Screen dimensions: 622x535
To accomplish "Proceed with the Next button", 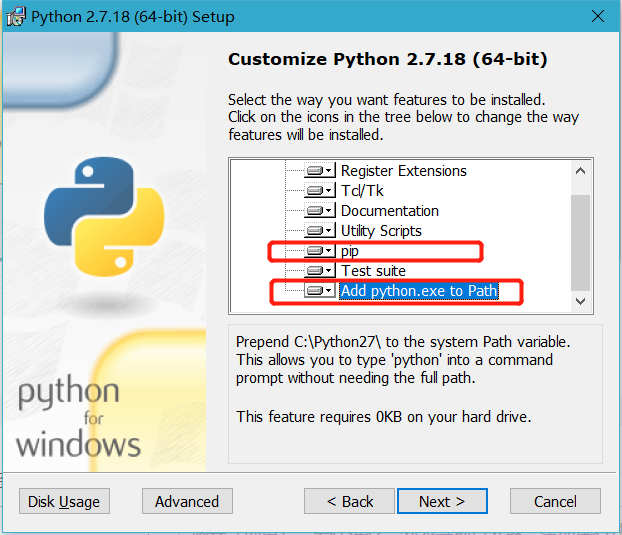I will 442,501.
